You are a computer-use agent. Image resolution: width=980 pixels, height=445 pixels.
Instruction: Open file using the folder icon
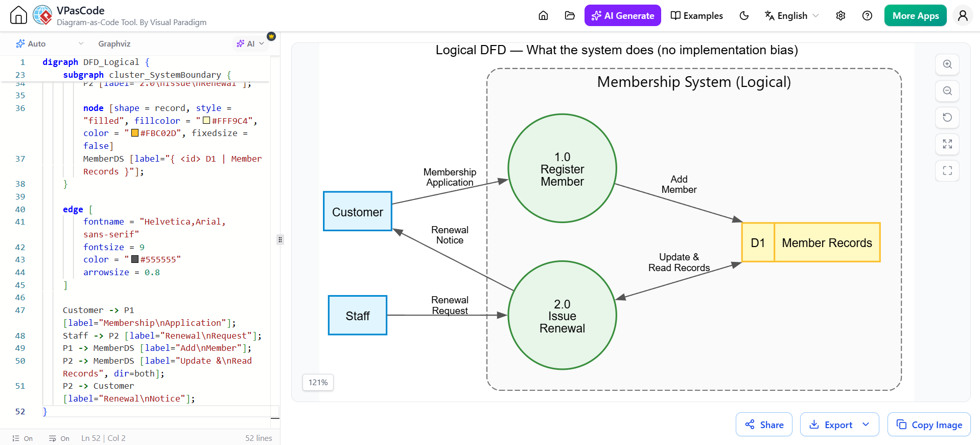tap(570, 15)
